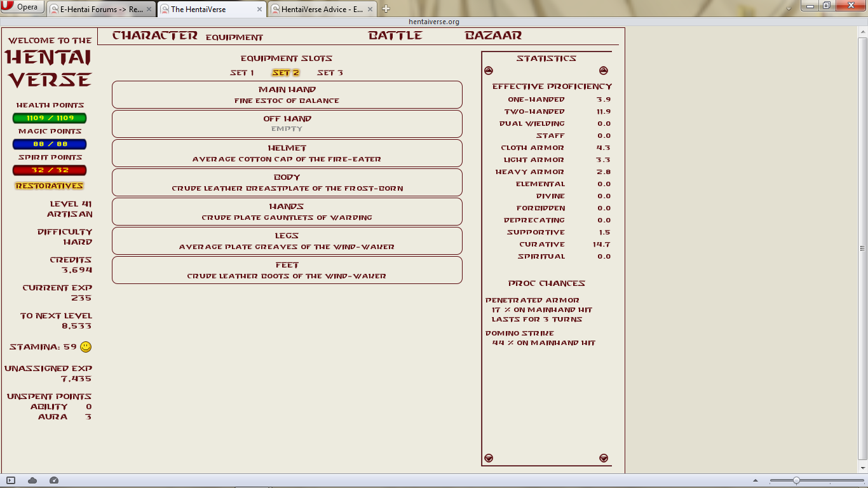Open the Opera main menu button
The width and height of the screenshot is (868, 488).
point(22,7)
